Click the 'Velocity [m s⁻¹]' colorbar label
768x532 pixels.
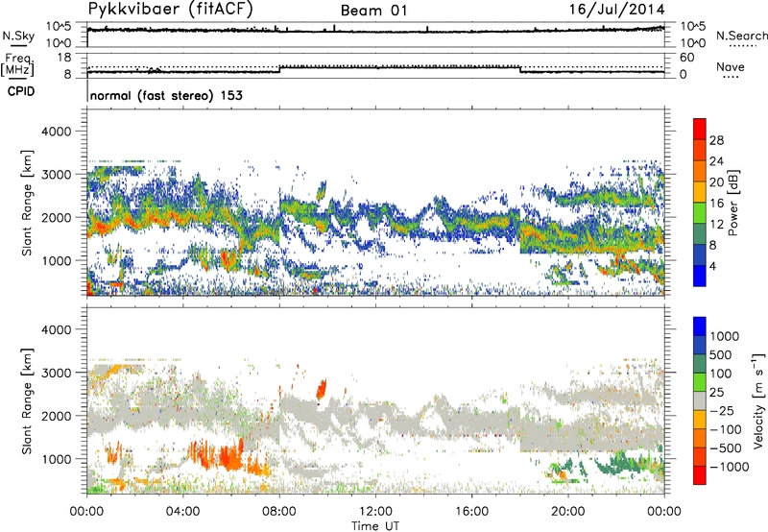click(x=758, y=400)
